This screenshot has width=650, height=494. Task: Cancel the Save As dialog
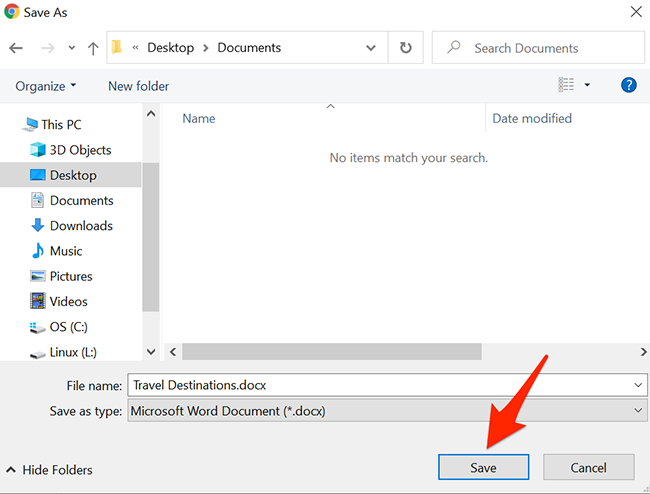tap(588, 467)
